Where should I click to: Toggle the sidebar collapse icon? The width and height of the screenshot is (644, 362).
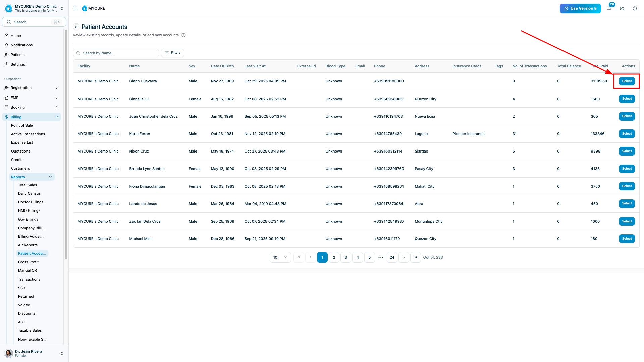coord(75,8)
